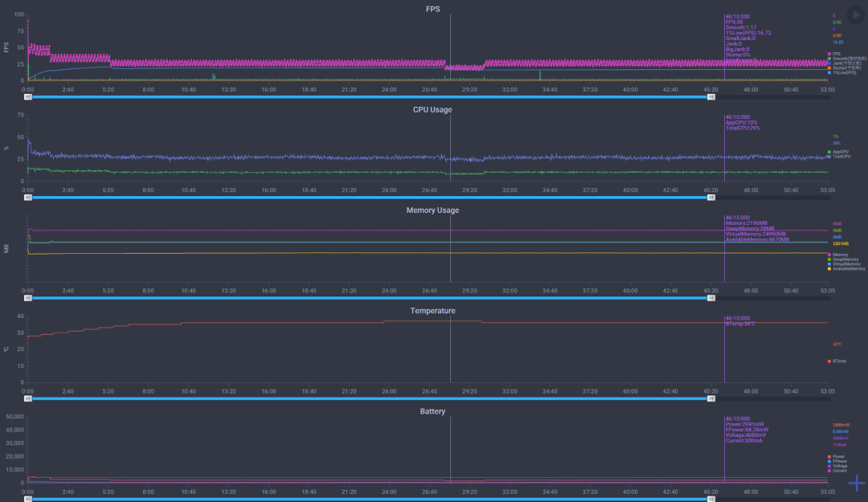Grab the left range handle under the Temperature chart
The height and width of the screenshot is (502, 868).
27,398
